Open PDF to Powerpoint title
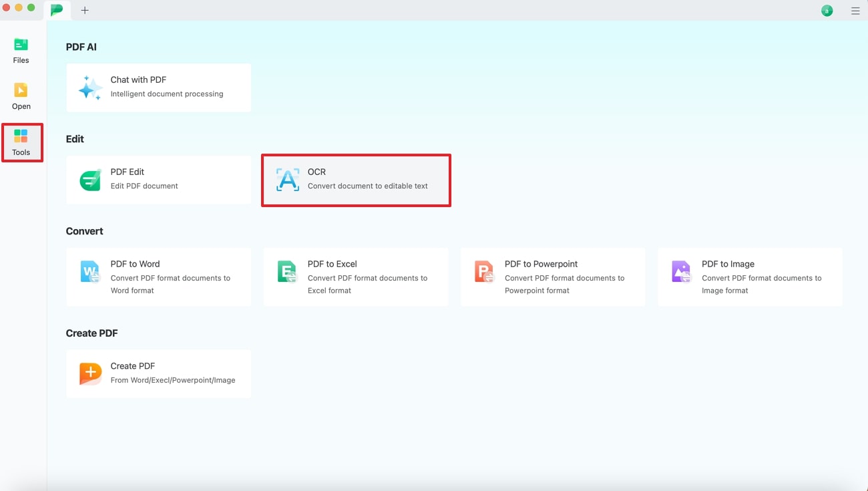 (x=541, y=264)
